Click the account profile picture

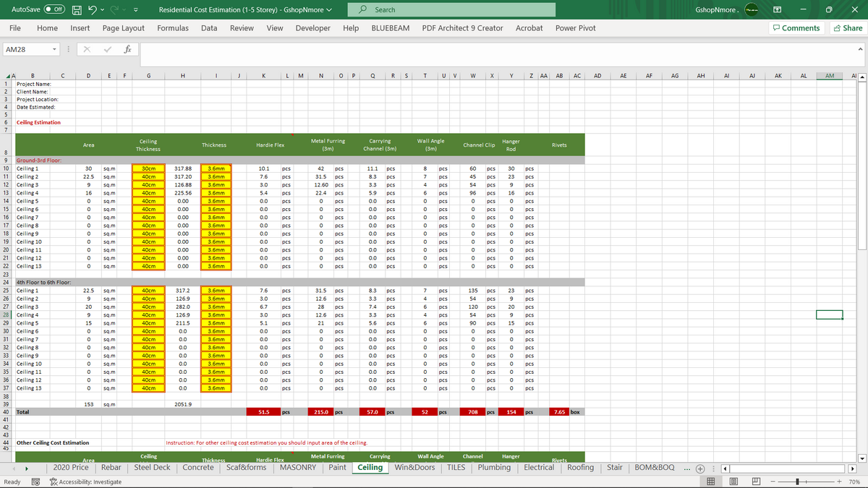coord(751,10)
